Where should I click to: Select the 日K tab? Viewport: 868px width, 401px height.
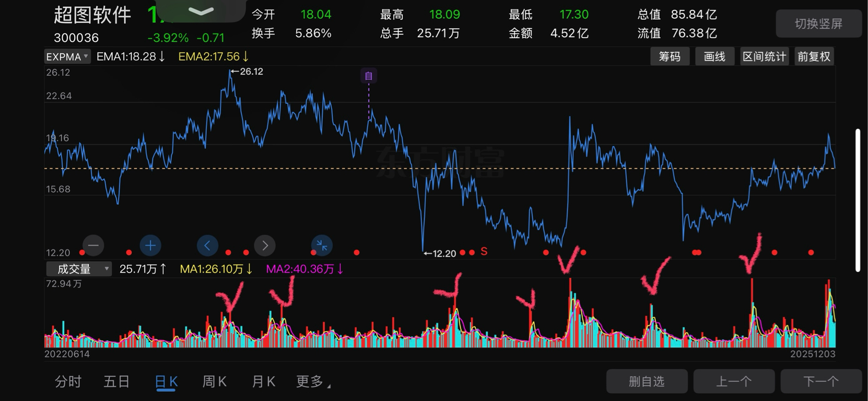pyautogui.click(x=167, y=382)
